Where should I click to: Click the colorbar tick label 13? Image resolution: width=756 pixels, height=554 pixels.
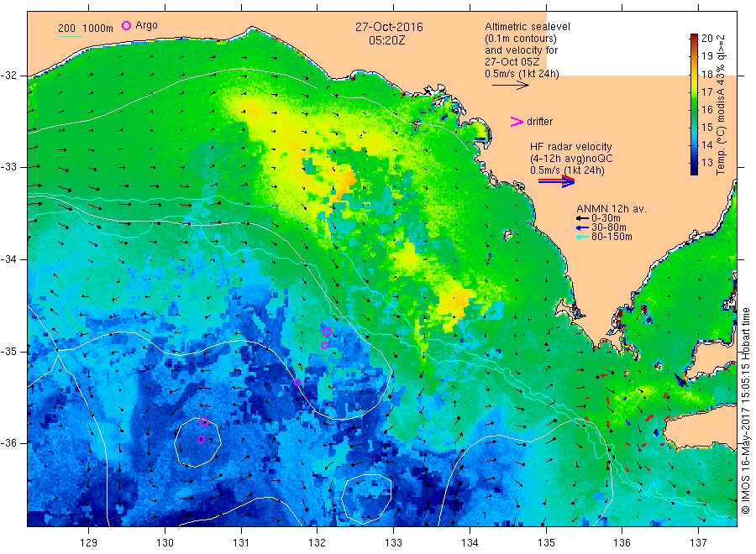[706, 163]
